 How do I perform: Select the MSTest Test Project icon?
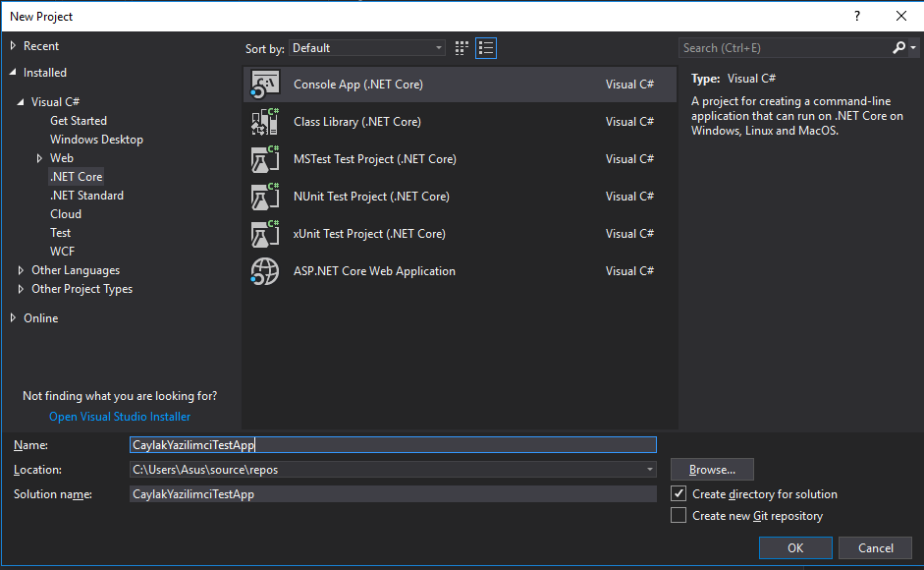265,159
